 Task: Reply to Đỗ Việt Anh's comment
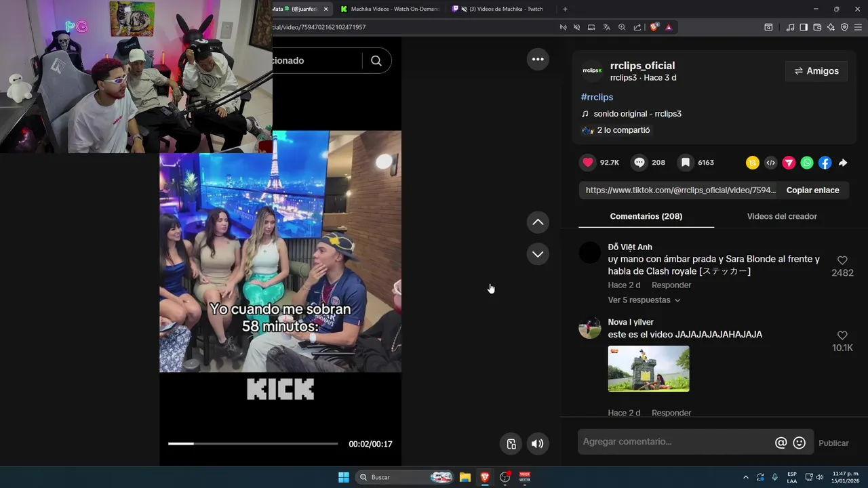pos(671,285)
